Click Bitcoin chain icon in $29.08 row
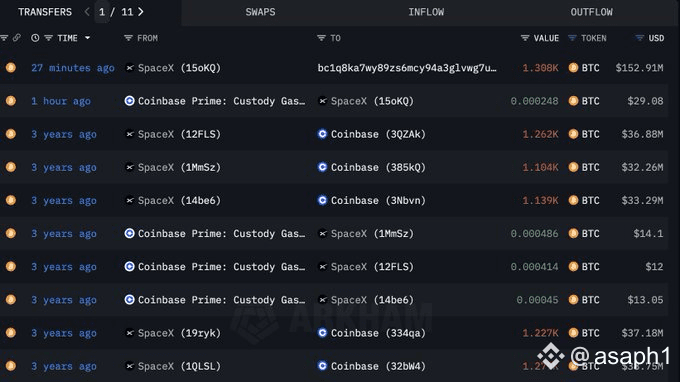 coord(11,101)
